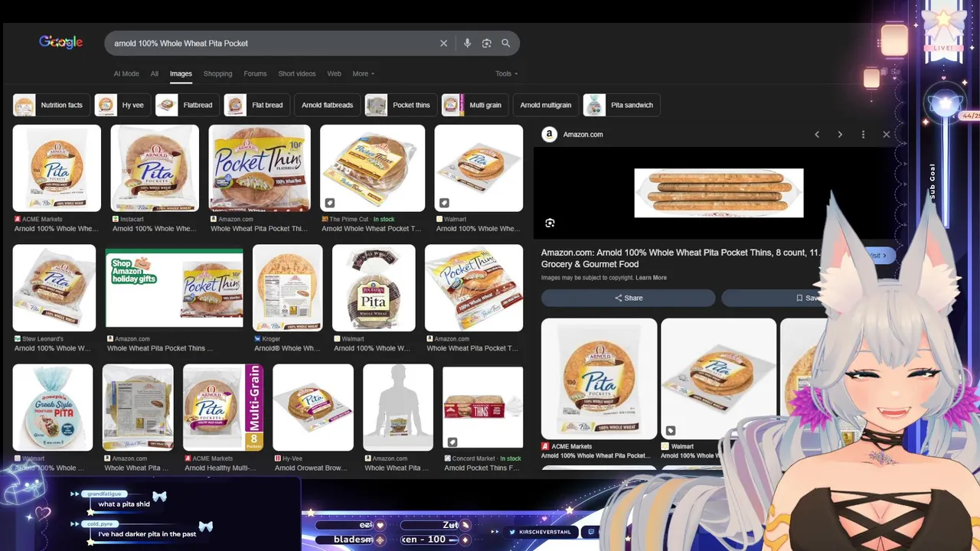This screenshot has height=551, width=980.
Task: Open the Hy-Vee Arnold Oroweat thumbnail
Action: [x=313, y=407]
